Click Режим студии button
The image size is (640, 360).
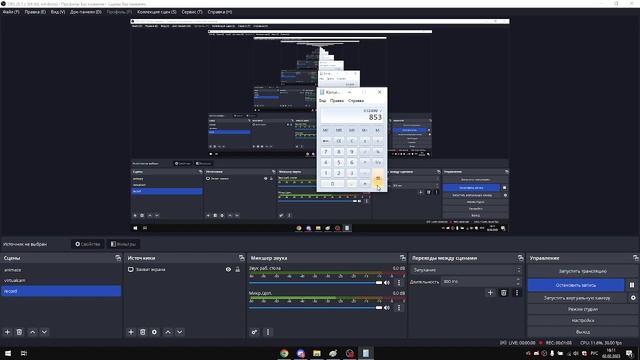pyautogui.click(x=582, y=309)
